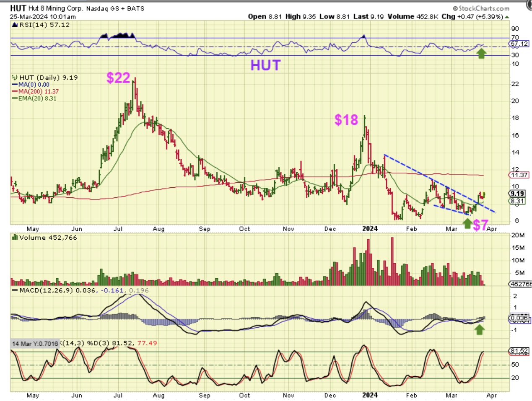Click the volume bars legend icon
This screenshot has width=532, height=401.
(x=15, y=238)
